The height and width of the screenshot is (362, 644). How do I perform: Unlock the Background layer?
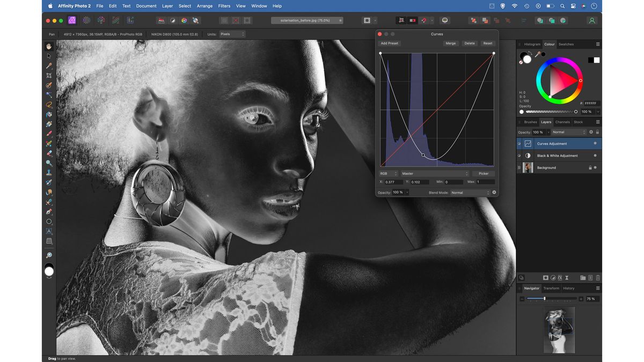pyautogui.click(x=590, y=167)
